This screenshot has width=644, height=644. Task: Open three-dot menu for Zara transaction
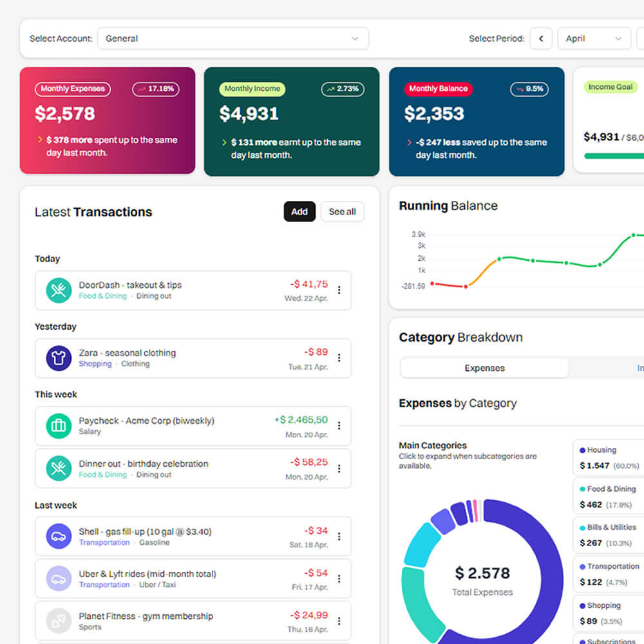[339, 358]
